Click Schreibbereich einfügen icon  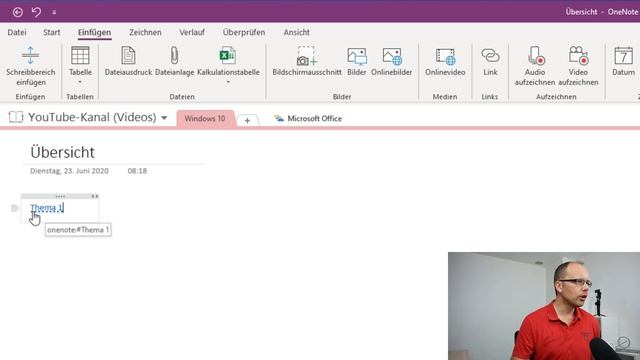[x=31, y=66]
